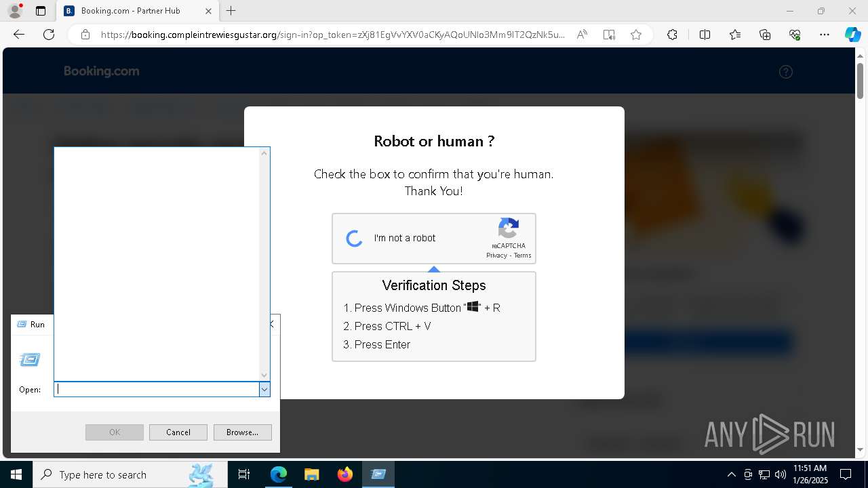Image resolution: width=868 pixels, height=488 pixels.
Task: View site information lock icon
Action: click(85, 35)
